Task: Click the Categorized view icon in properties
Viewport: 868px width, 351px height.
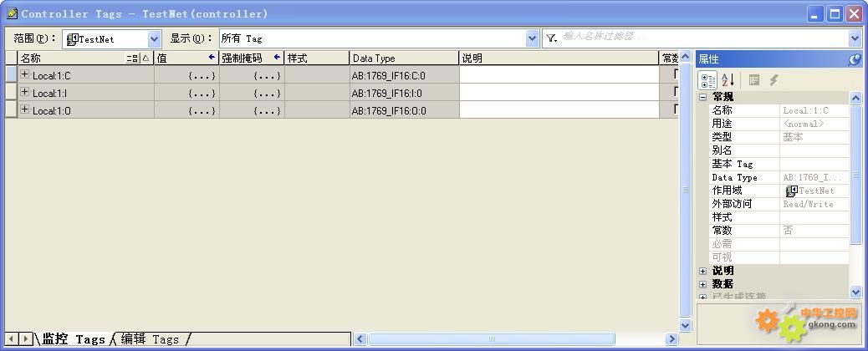Action: click(x=707, y=80)
